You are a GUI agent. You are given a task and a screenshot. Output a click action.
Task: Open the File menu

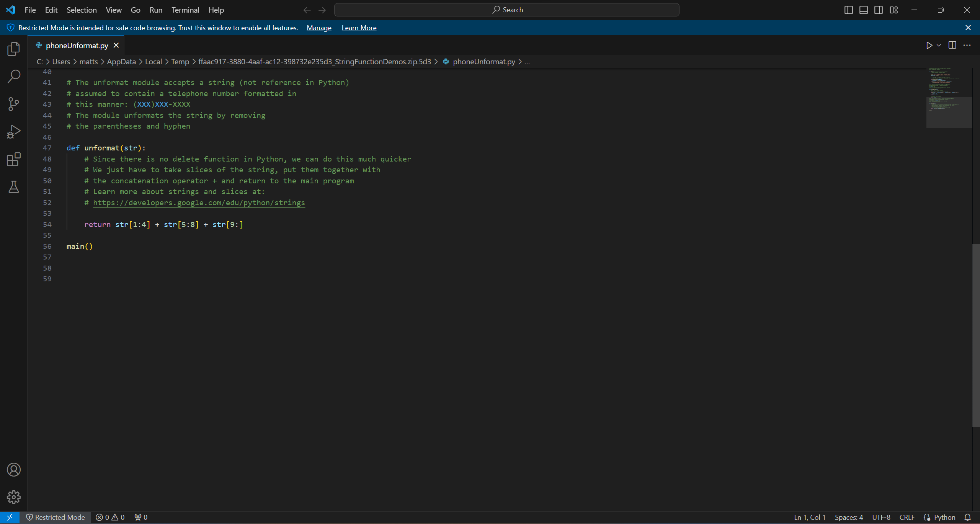pos(30,10)
